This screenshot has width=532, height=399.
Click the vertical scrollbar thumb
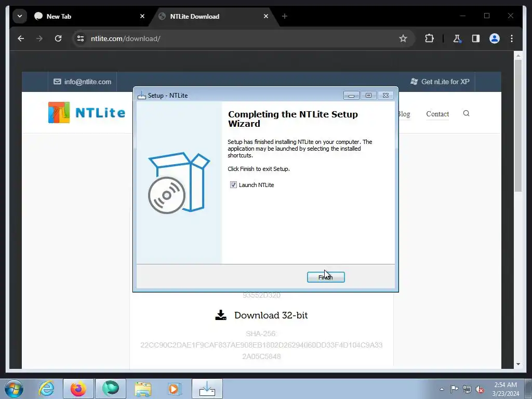coord(518,126)
